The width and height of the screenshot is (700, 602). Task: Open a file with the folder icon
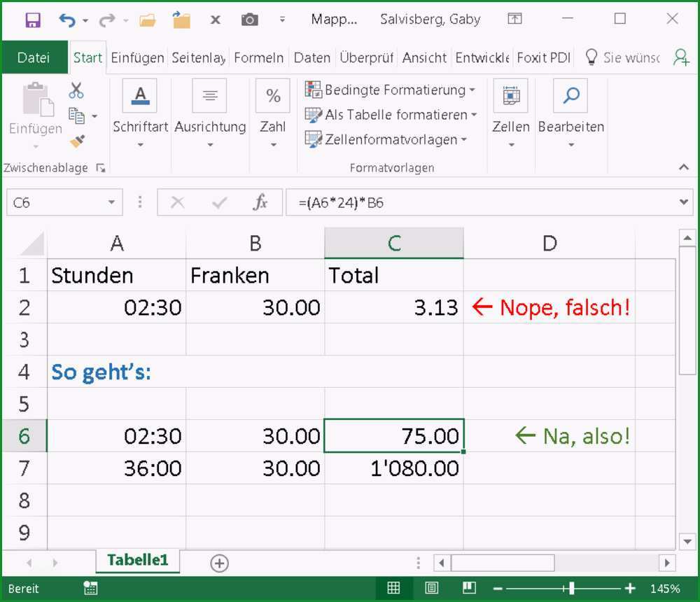[147, 20]
